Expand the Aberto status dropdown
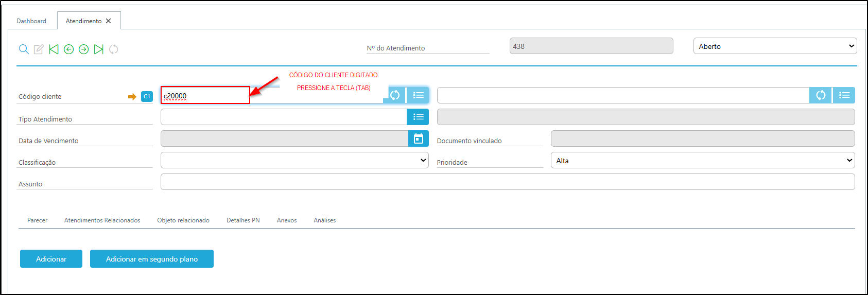This screenshot has height=295, width=868. point(775,46)
